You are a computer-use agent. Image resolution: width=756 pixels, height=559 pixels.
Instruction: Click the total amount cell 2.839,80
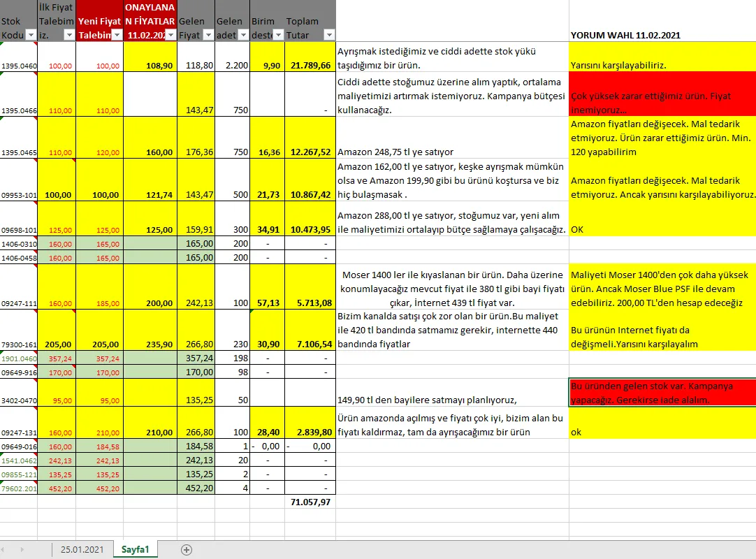(310, 423)
